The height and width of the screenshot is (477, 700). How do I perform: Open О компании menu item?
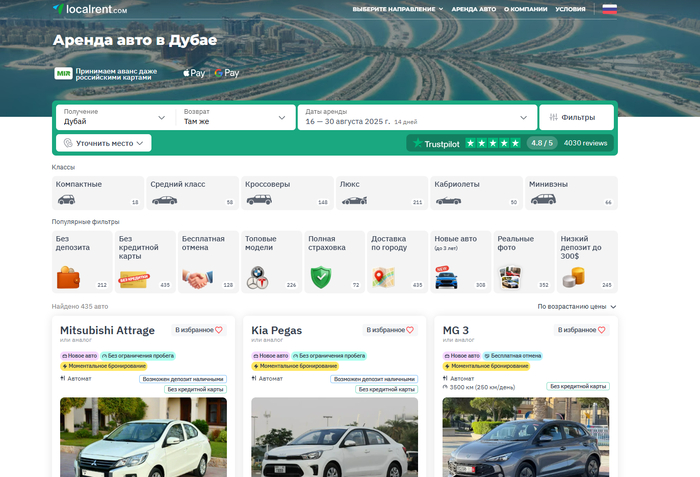tap(525, 9)
